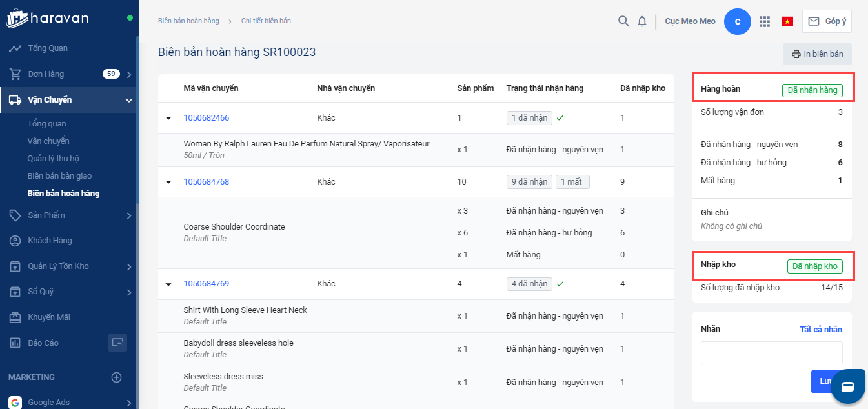Click the search magnifier icon
The height and width of the screenshot is (409, 868).
623,21
